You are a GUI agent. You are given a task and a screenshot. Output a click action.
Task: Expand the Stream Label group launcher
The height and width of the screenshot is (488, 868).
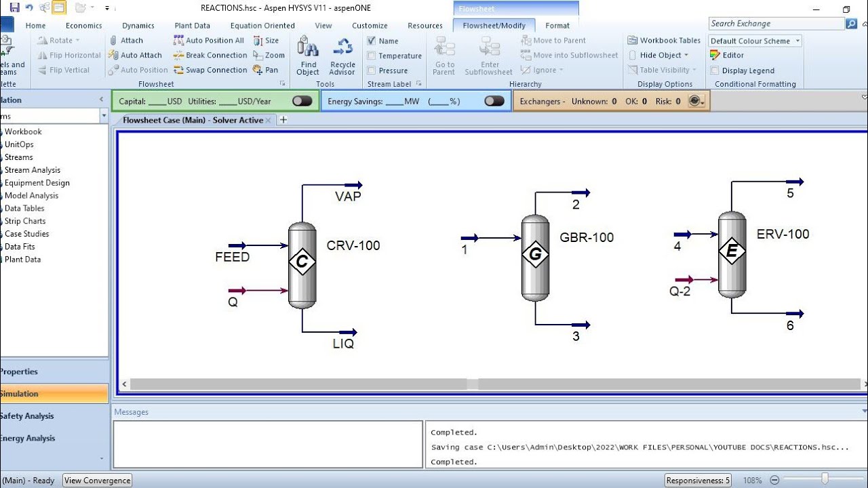click(419, 84)
